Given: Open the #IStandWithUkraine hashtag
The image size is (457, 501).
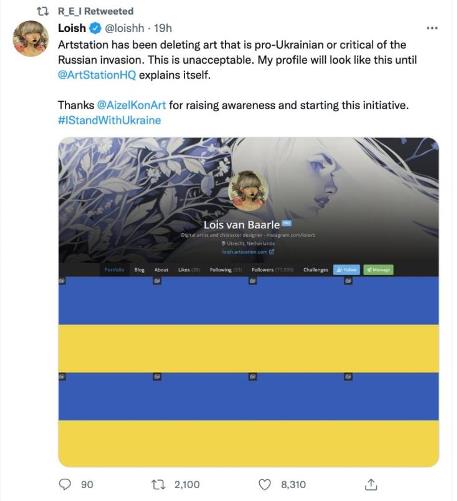Looking at the screenshot, I should 109,120.
